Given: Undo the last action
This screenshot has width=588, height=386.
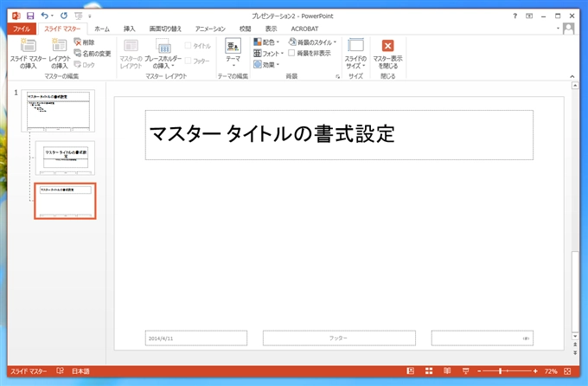Looking at the screenshot, I should click(45, 16).
